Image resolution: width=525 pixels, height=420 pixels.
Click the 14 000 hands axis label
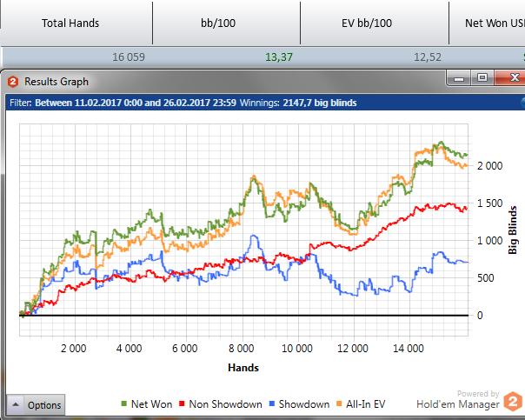[409, 349]
